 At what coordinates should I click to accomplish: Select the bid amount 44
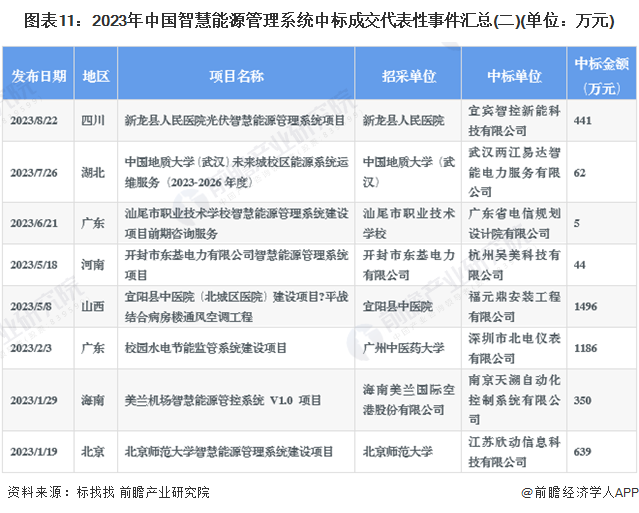[x=580, y=265]
